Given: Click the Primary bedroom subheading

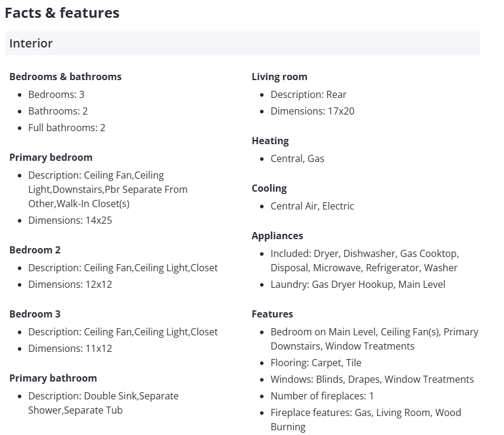Looking at the screenshot, I should tap(51, 157).
